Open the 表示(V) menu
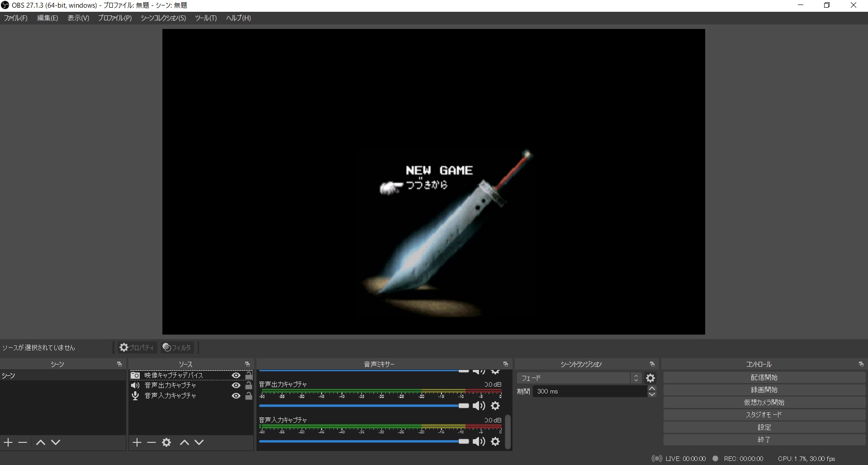 78,18
